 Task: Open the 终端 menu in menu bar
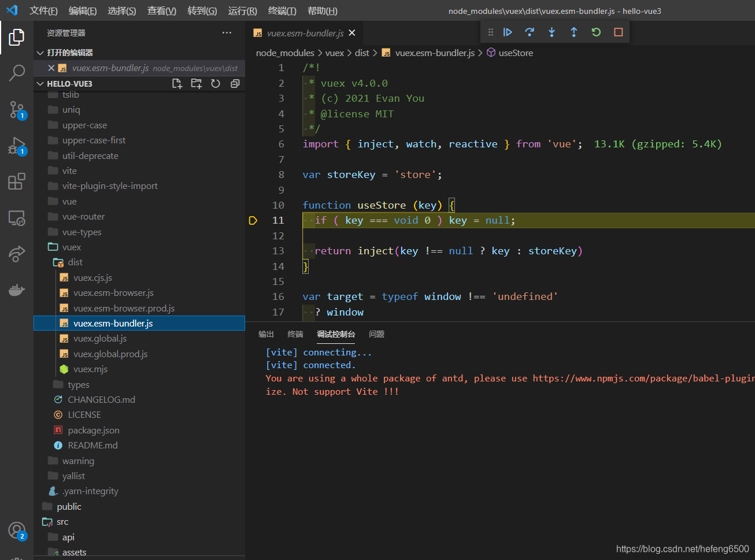[x=282, y=11]
